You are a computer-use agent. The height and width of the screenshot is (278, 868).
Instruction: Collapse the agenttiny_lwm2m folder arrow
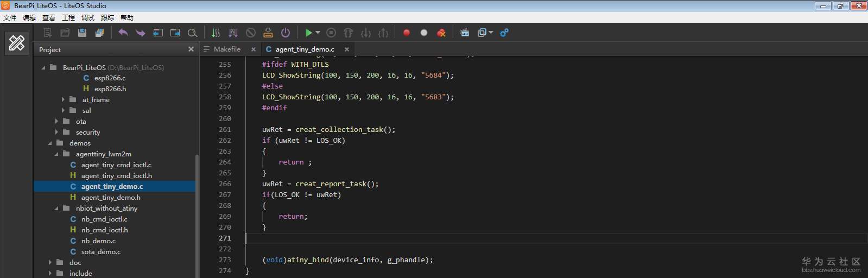click(x=56, y=154)
